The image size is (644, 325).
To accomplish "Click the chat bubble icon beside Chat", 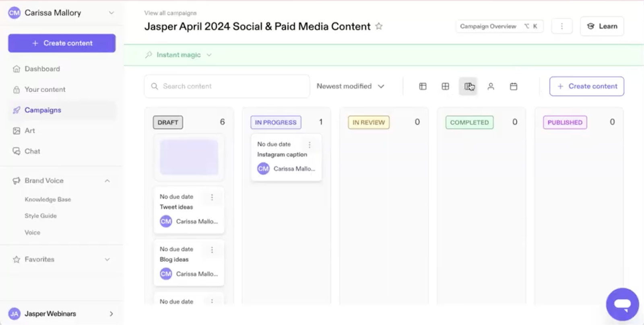I will point(17,151).
